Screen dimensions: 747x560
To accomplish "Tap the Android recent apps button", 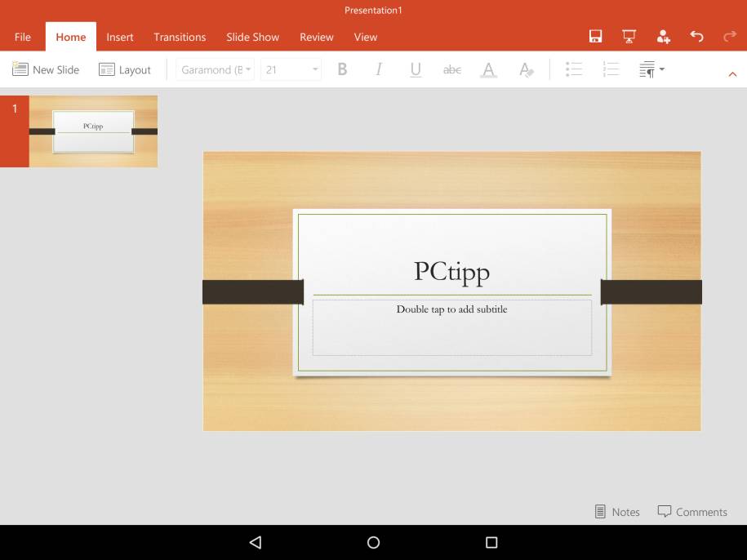I will 491,542.
